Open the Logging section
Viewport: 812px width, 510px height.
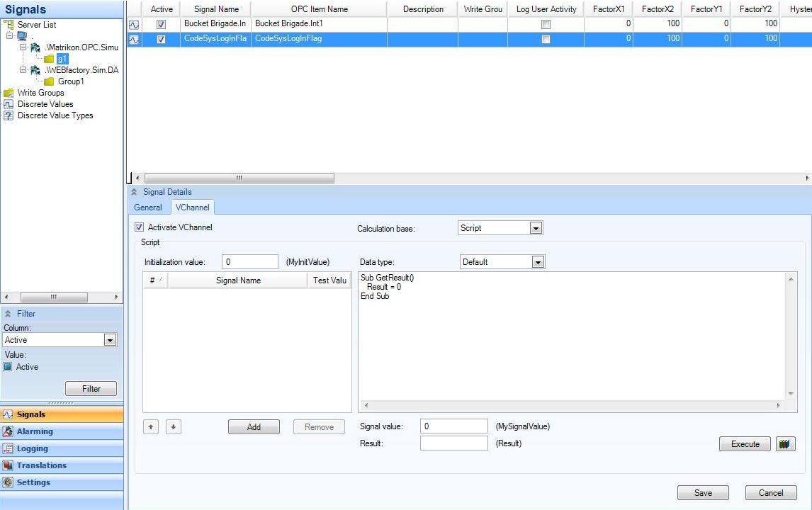pyautogui.click(x=33, y=448)
